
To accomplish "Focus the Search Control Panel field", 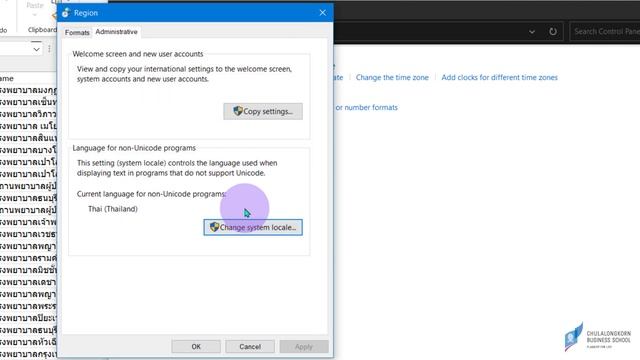I will [604, 31].
